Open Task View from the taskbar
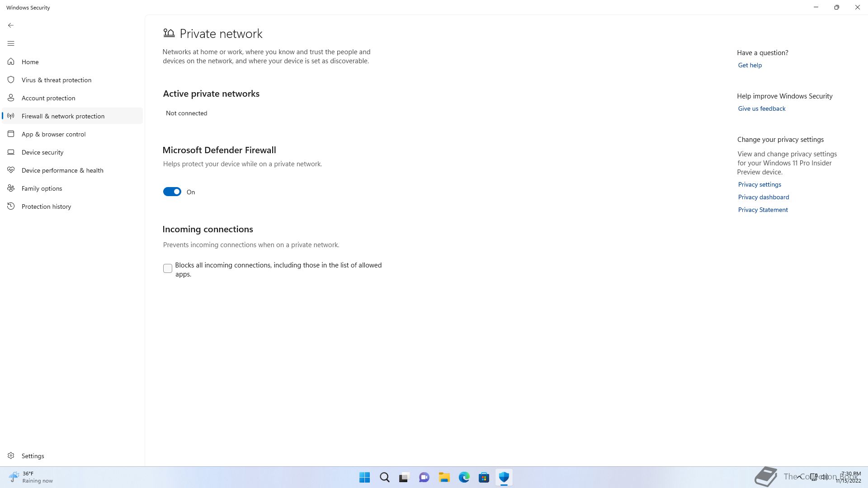Viewport: 868px width, 488px height. point(404,477)
